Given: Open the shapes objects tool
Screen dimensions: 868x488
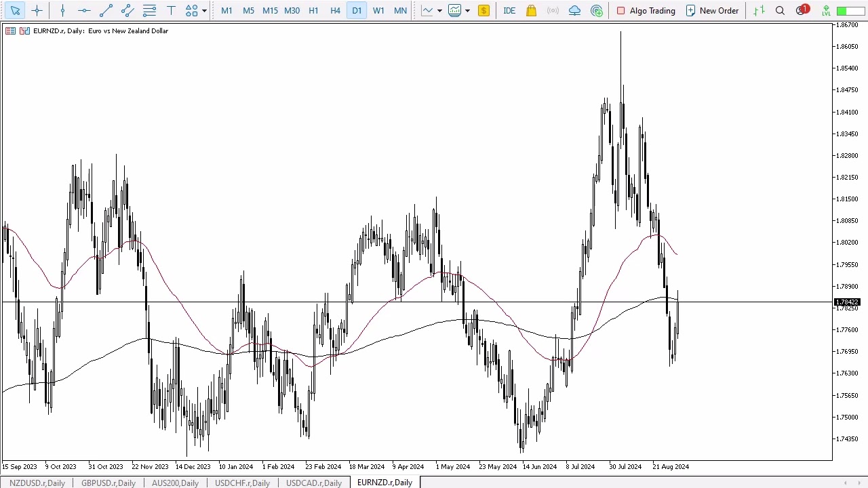Looking at the screenshot, I should click(192, 10).
